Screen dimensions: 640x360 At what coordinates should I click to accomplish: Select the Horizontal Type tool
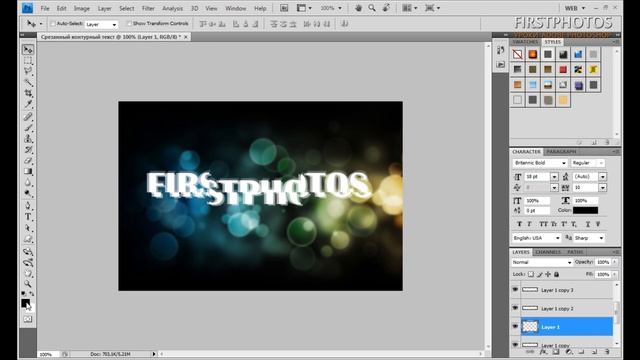(x=28, y=217)
